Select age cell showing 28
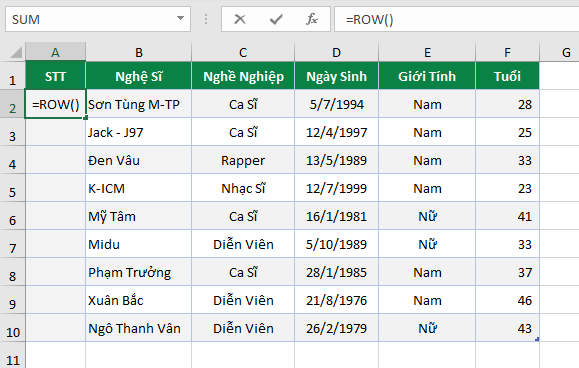 pos(507,104)
